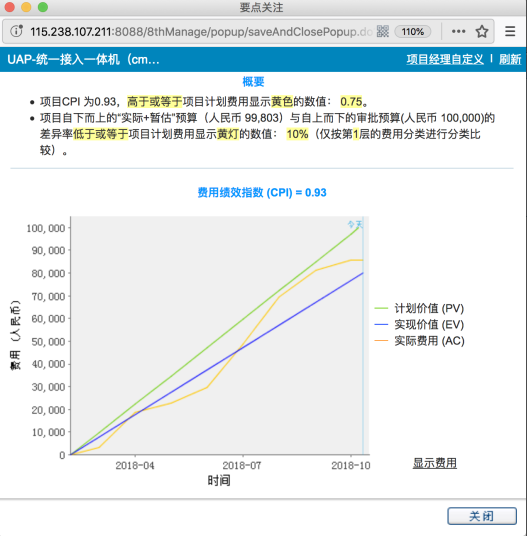
Task: Click the 时间 x-axis title
Action: point(219,481)
